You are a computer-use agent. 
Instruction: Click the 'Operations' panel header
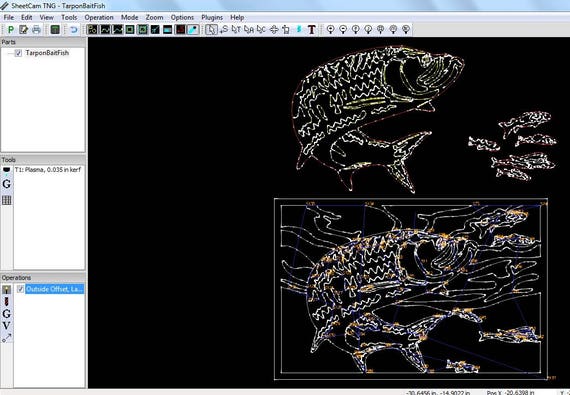click(43, 278)
